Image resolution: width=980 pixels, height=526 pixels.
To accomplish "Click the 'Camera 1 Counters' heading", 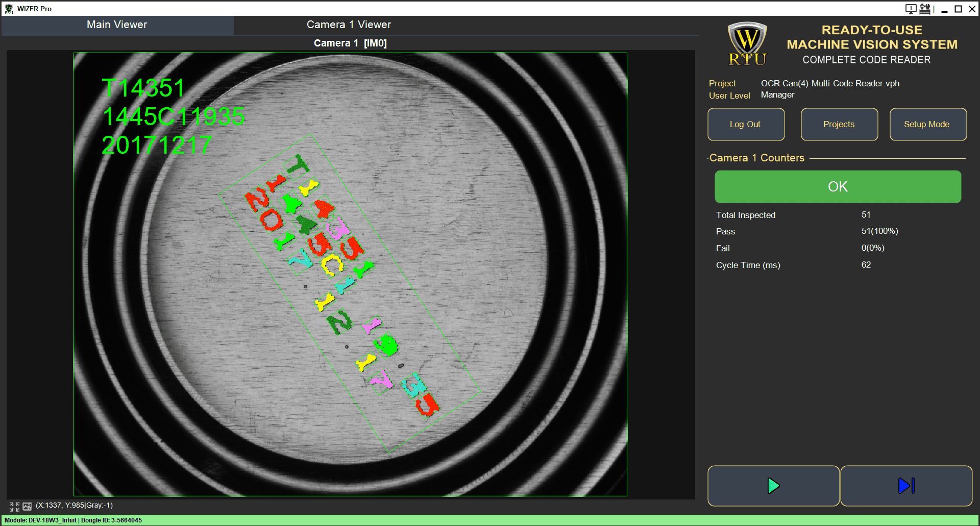I will pyautogui.click(x=756, y=158).
